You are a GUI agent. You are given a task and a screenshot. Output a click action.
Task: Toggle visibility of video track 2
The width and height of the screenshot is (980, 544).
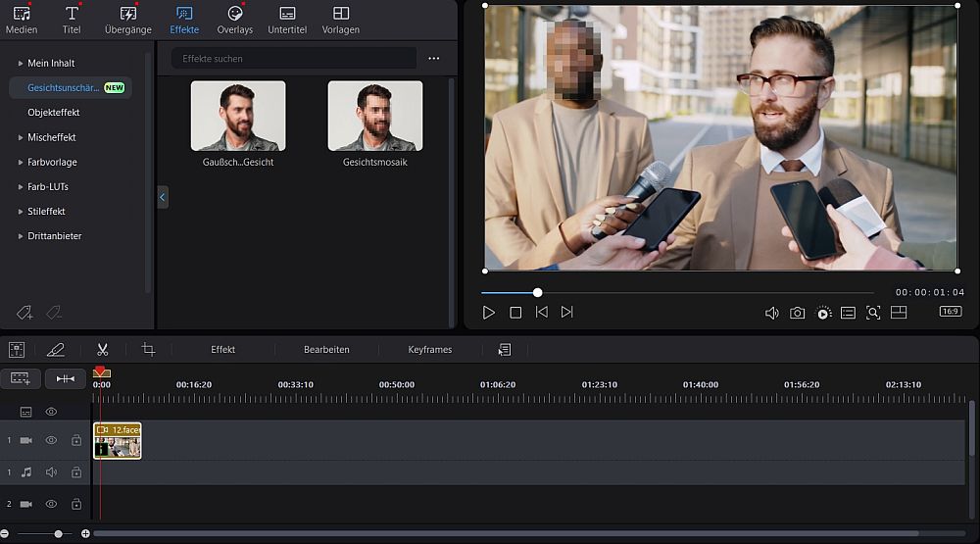pos(51,504)
